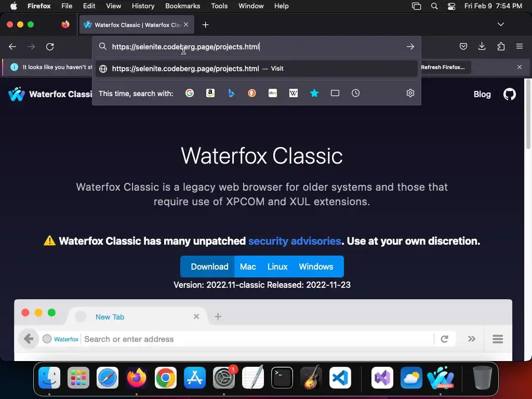Search this time with Google icon

(190, 93)
